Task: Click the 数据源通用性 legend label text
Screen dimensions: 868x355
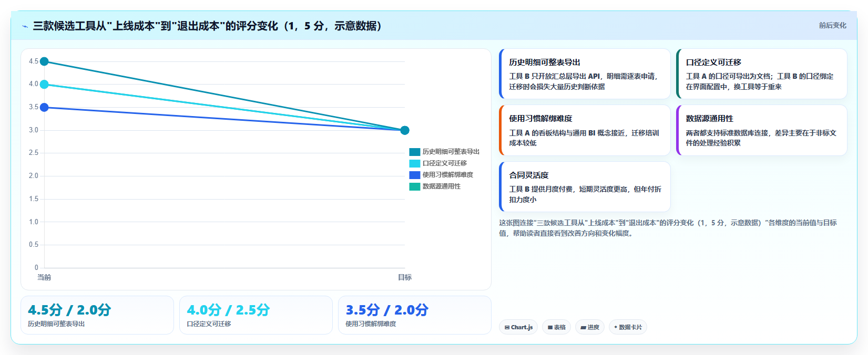Action: coord(442,186)
